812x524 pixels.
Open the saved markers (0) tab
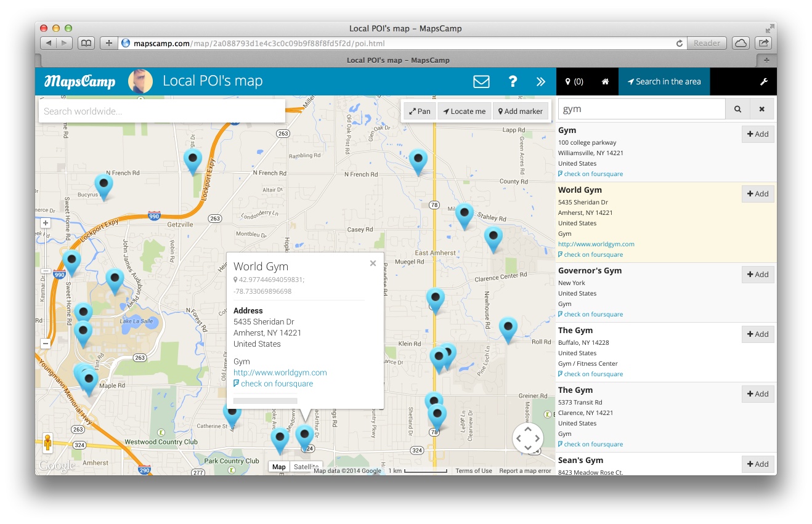point(574,81)
